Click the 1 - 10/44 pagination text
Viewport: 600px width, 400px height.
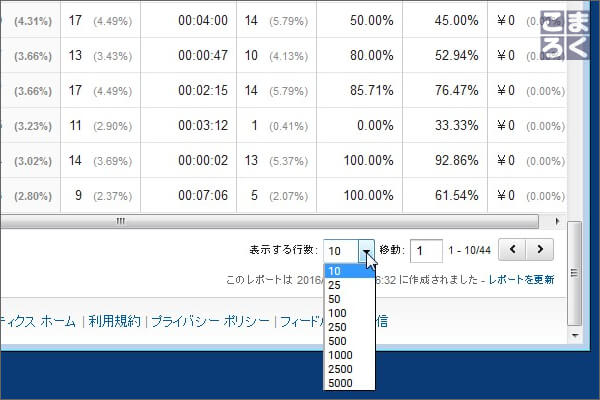click(x=470, y=251)
